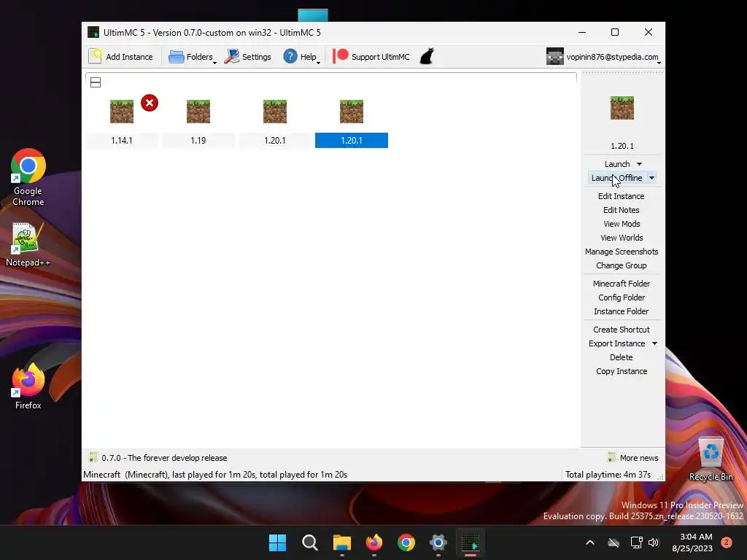
Task: Select the 1.19 instance grass block icon
Action: pos(198,112)
